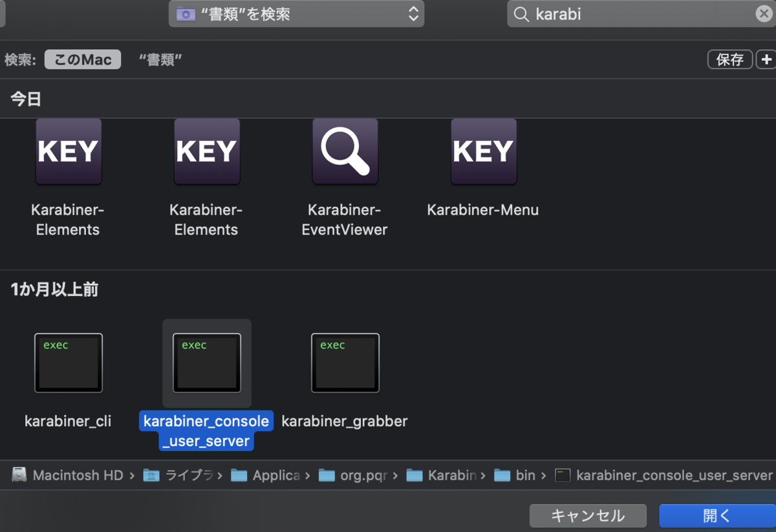
Task: Select the karabiner_console_user_server file in the results grid
Action: tap(206, 363)
